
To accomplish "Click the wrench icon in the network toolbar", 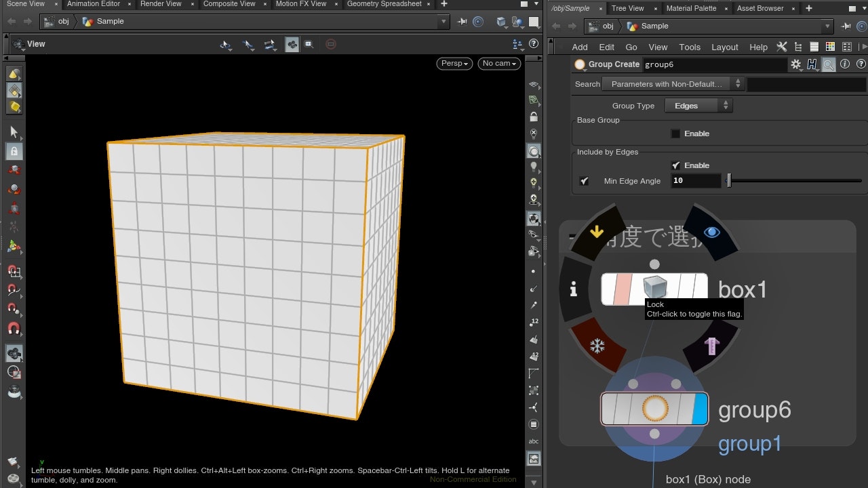I will pos(782,47).
